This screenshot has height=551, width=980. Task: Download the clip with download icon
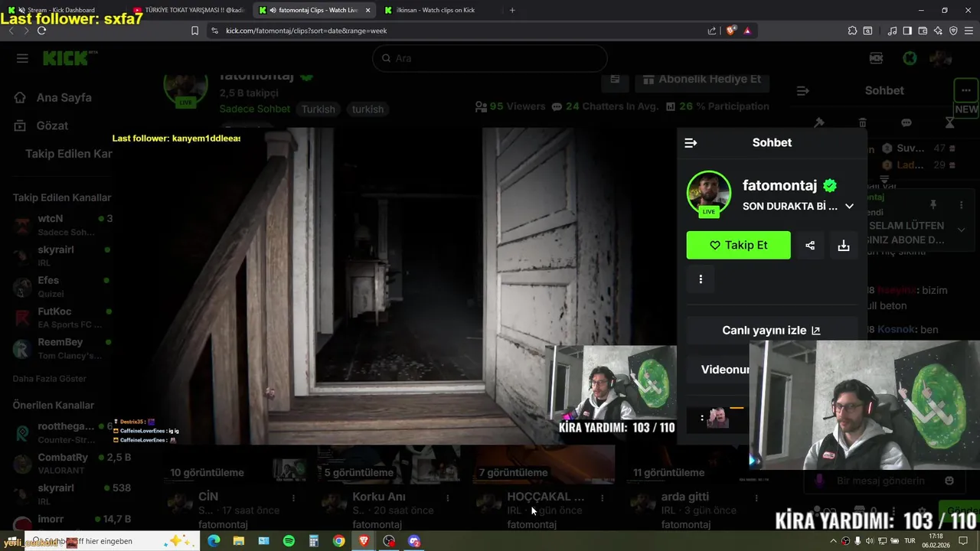click(844, 246)
